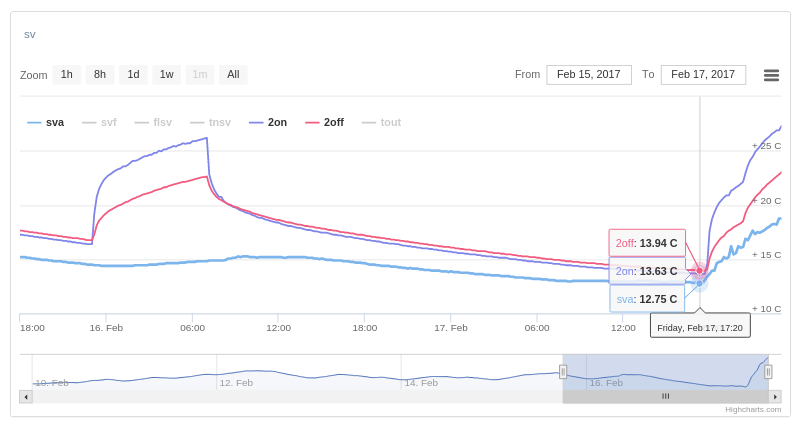Grab the navigator left range handle
The height and width of the screenshot is (430, 801).
(x=563, y=372)
